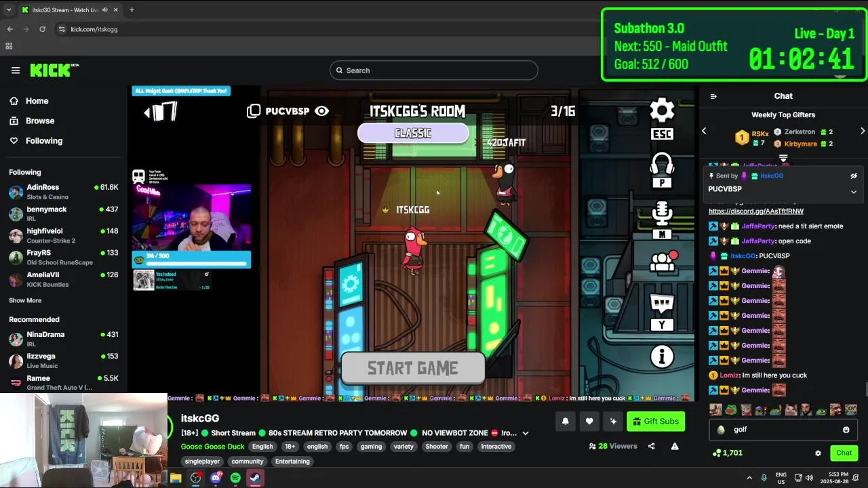868x488 pixels.
Task: Open the Kick hamburger menu
Action: (x=16, y=70)
